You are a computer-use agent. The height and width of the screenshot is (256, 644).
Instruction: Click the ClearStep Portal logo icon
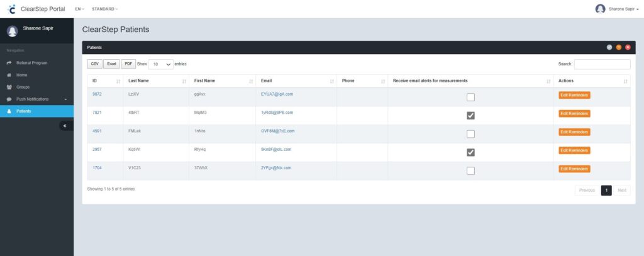[11, 9]
